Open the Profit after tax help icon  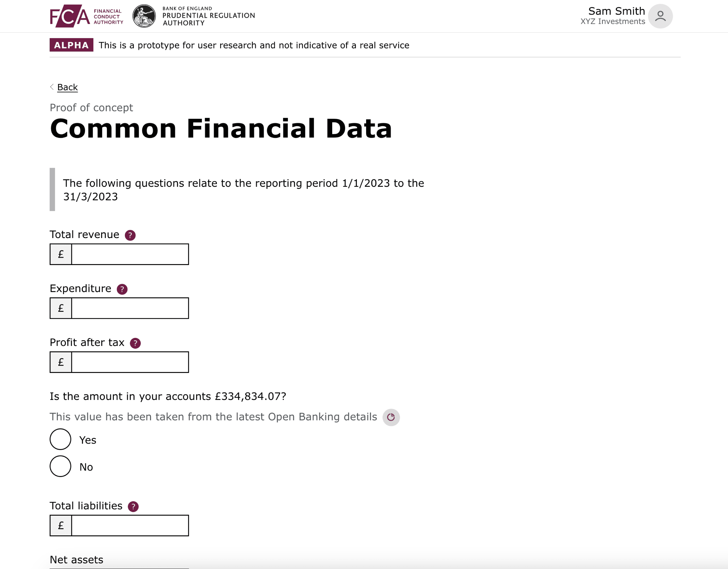click(x=135, y=343)
